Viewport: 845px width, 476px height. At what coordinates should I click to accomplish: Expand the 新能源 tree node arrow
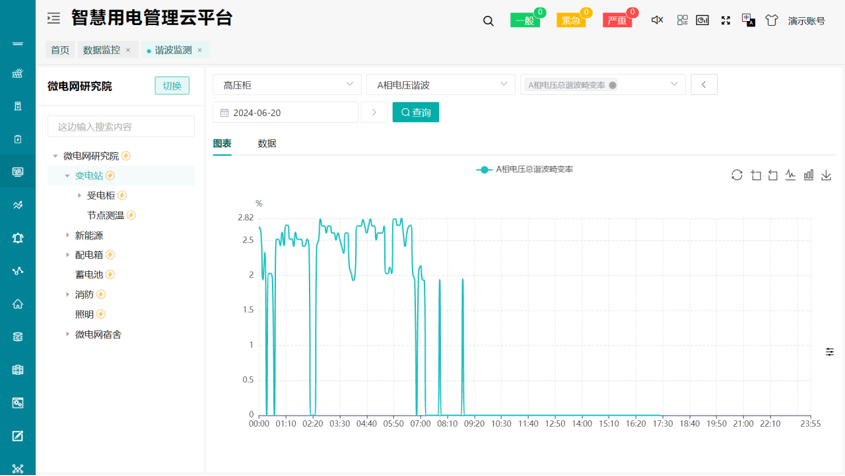(67, 235)
